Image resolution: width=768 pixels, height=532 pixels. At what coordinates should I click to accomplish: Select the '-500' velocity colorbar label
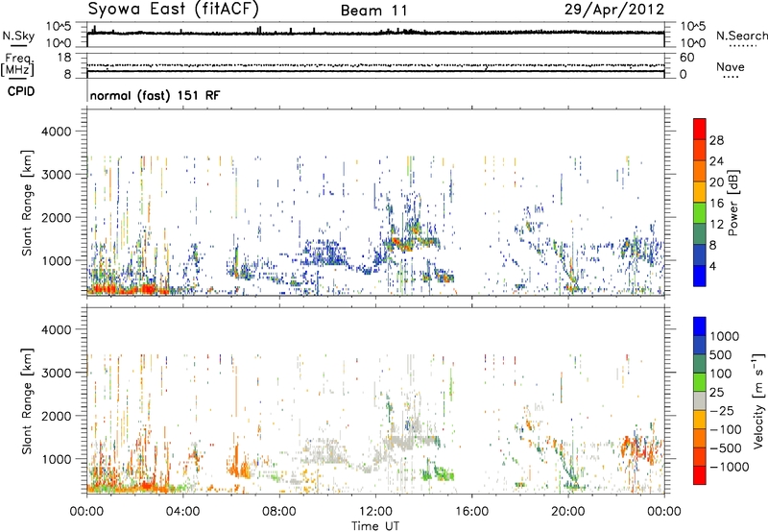[726, 447]
